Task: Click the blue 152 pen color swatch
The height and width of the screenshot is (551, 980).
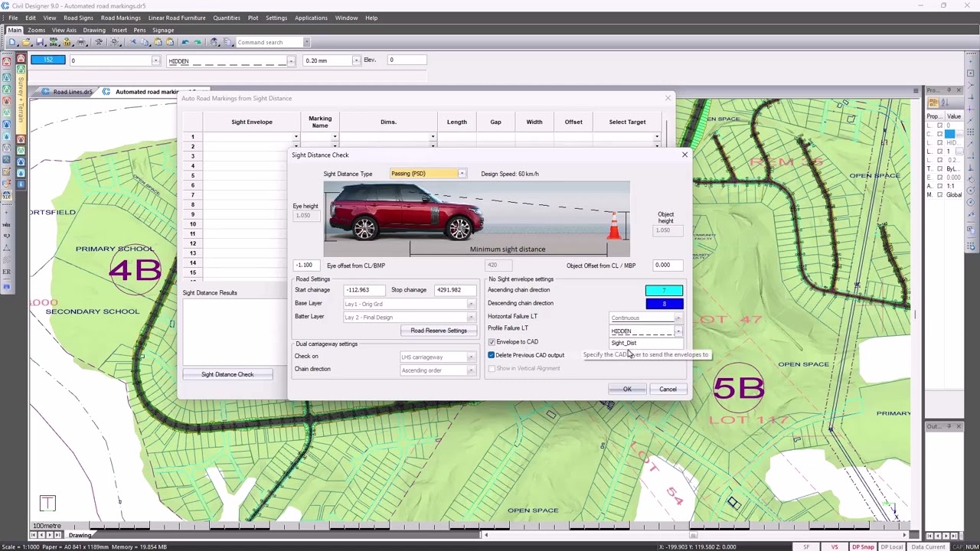Action: (x=48, y=60)
